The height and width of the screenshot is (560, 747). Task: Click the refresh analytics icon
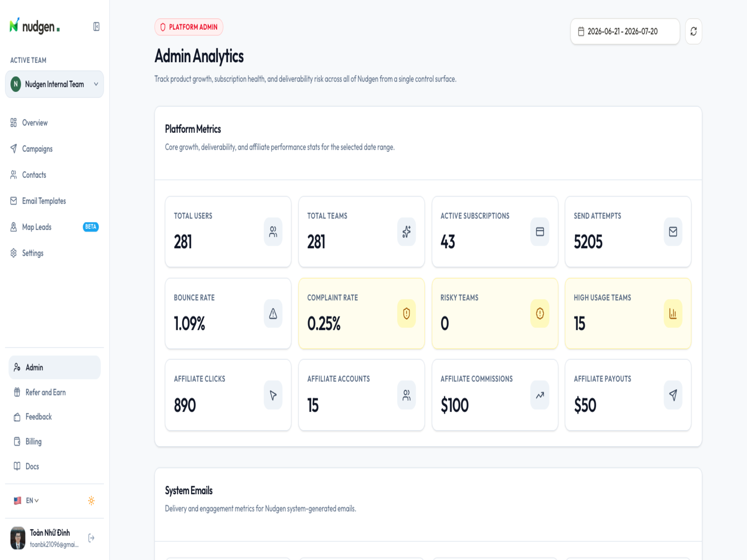tap(693, 31)
